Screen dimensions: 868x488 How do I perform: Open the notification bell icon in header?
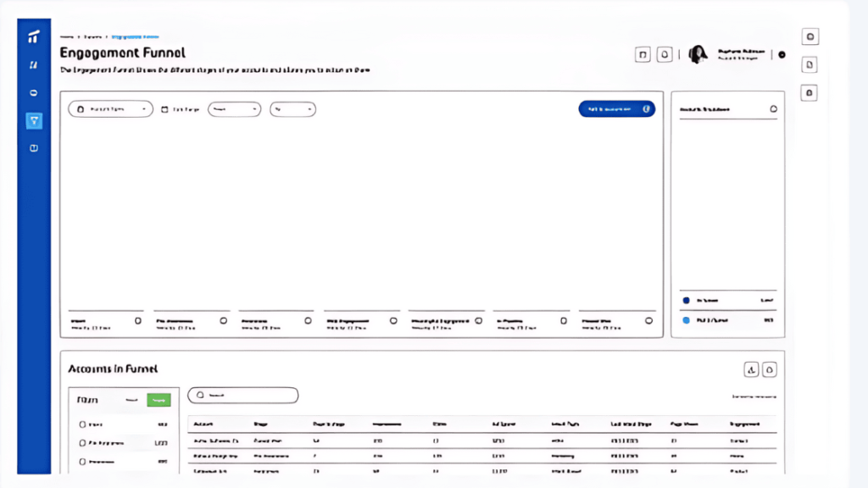point(665,54)
